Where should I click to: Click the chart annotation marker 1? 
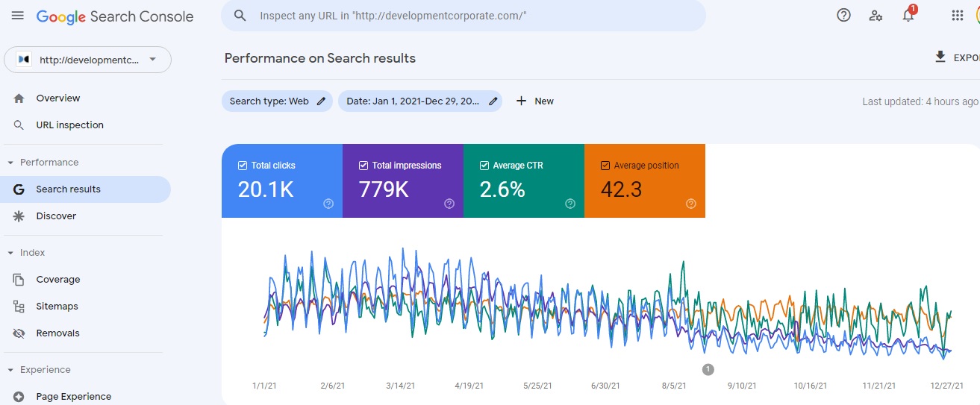[x=708, y=369]
